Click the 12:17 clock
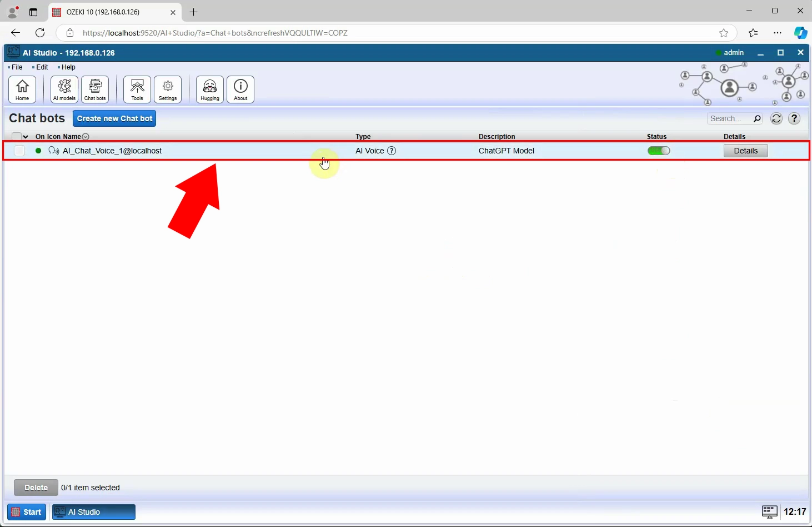This screenshot has height=527, width=812. (x=795, y=511)
